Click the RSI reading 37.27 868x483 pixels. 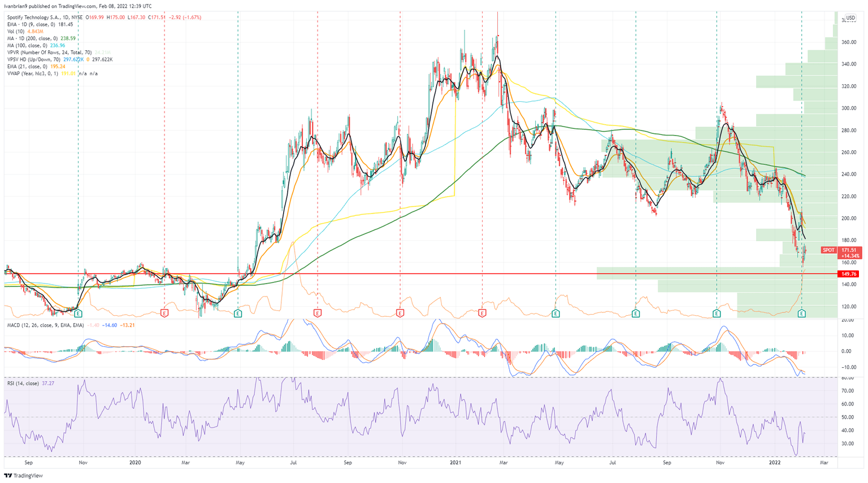click(48, 384)
